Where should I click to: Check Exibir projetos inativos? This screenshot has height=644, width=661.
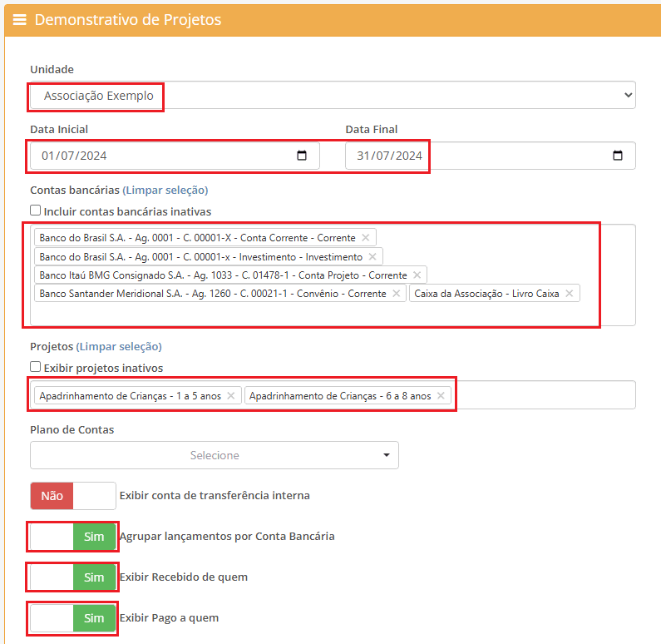pyautogui.click(x=36, y=367)
